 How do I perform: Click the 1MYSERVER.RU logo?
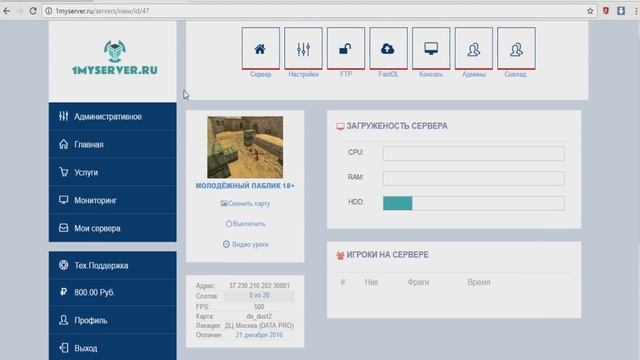(x=114, y=58)
